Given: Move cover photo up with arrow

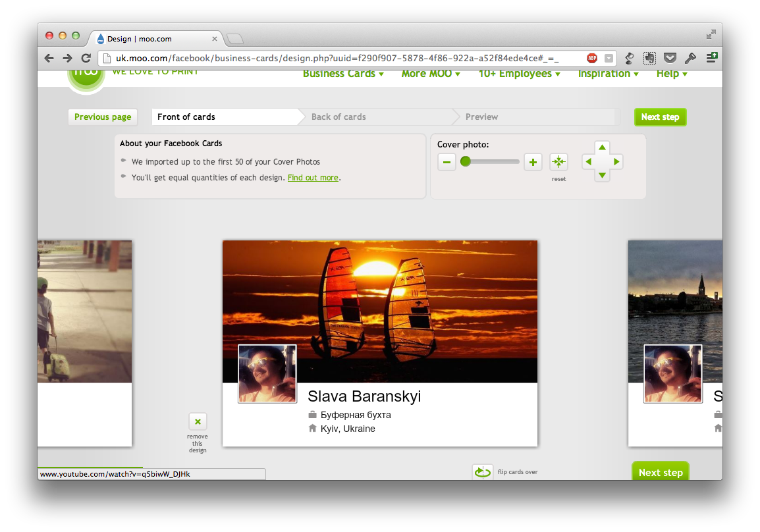Looking at the screenshot, I should tap(602, 147).
